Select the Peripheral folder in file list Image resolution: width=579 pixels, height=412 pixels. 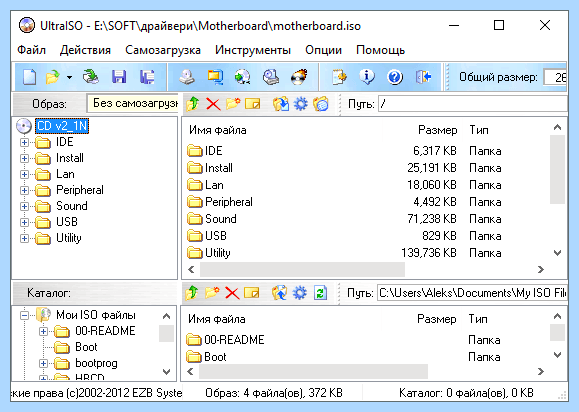click(x=229, y=202)
